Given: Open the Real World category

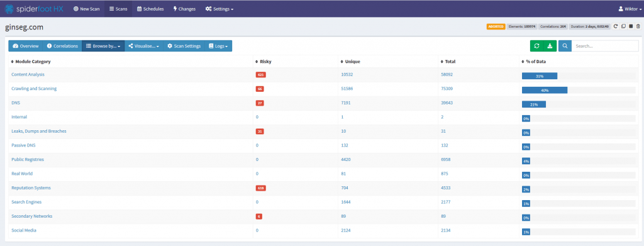Looking at the screenshot, I should [22, 173].
